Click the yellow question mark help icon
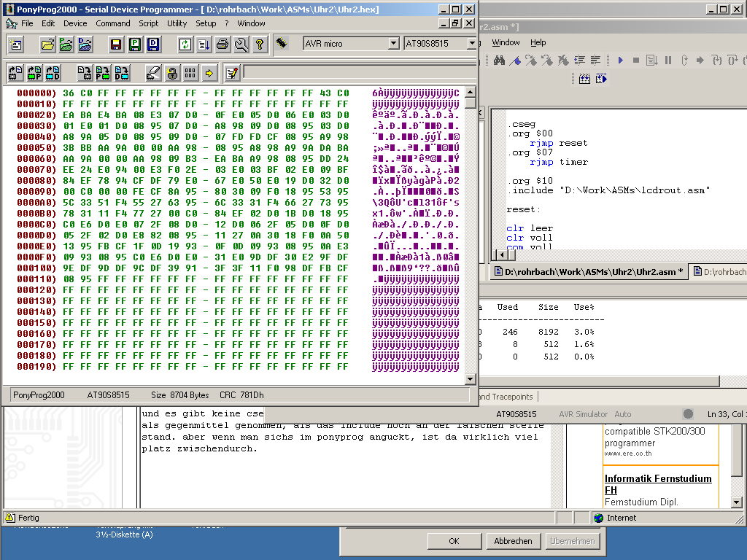Screen dimensions: 747x560 [260, 44]
